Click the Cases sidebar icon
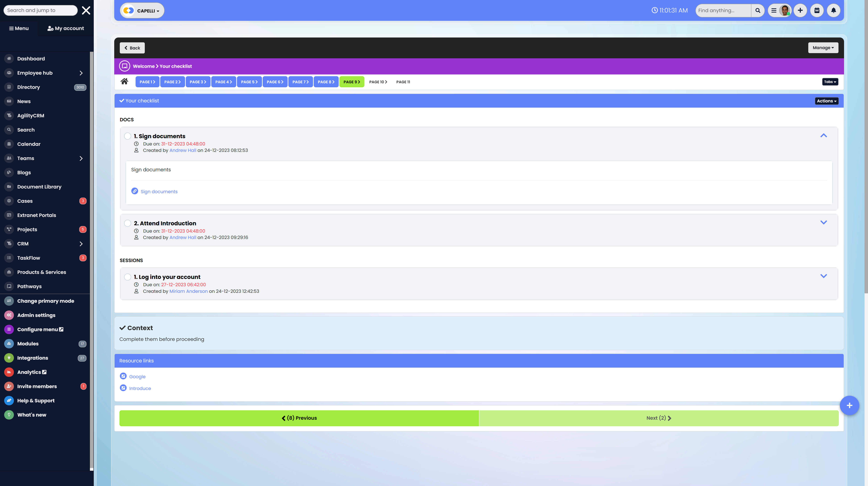 9,201
